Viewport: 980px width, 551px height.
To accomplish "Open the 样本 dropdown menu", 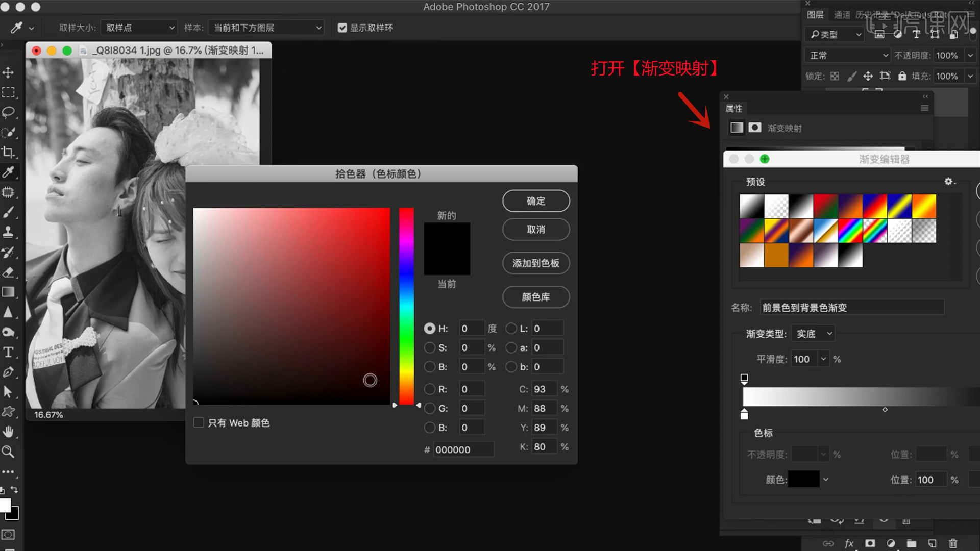I will 267,28.
